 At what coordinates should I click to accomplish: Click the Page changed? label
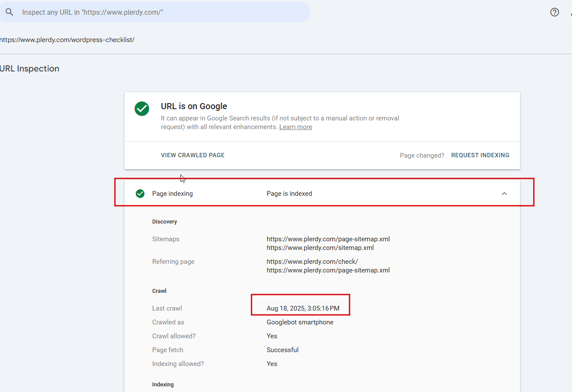(x=422, y=156)
